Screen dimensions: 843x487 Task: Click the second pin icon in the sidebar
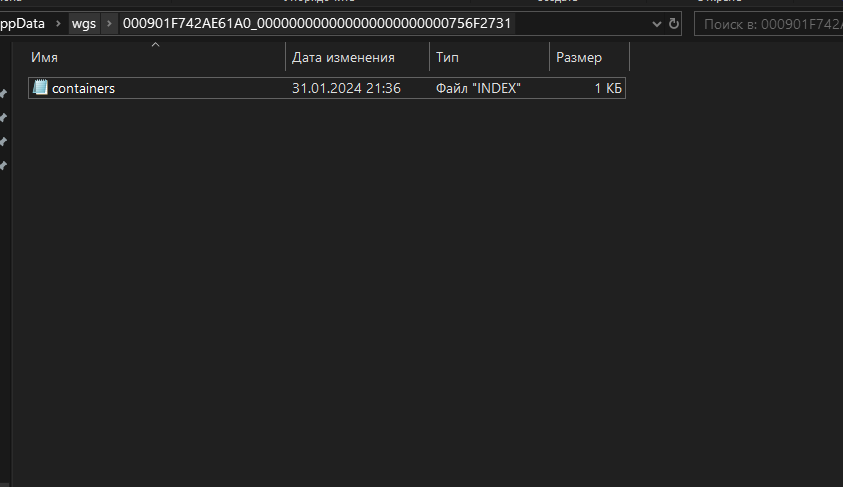coord(3,117)
